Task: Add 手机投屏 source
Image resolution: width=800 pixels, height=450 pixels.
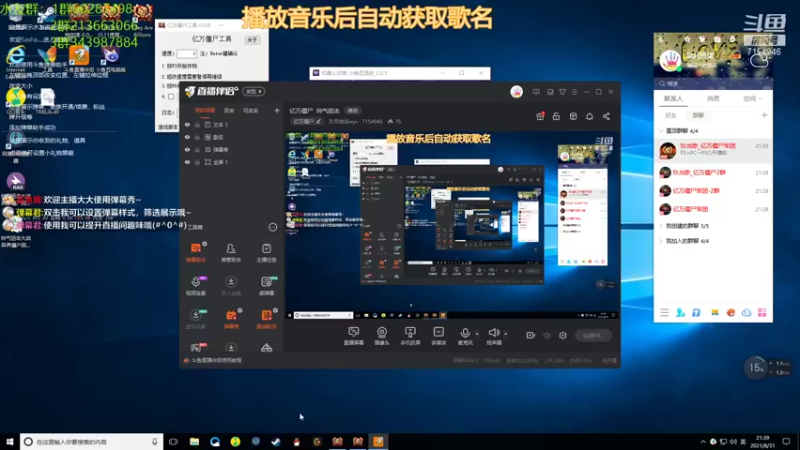Action: (x=410, y=336)
